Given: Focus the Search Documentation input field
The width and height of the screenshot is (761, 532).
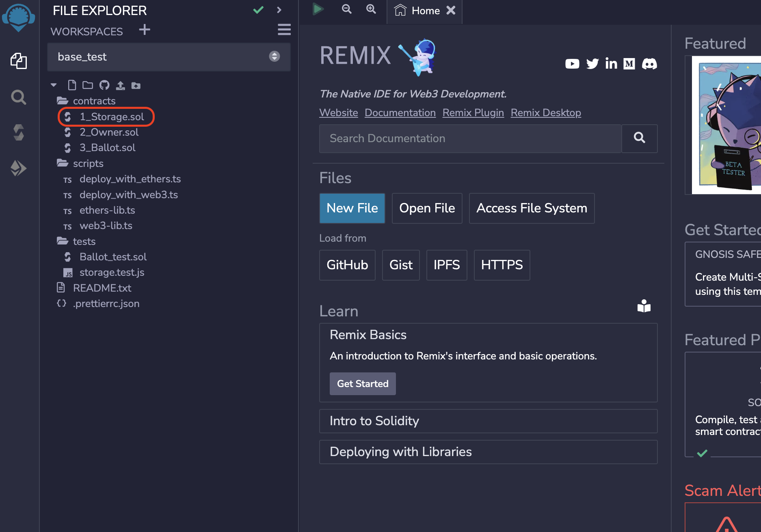Looking at the screenshot, I should coord(470,138).
